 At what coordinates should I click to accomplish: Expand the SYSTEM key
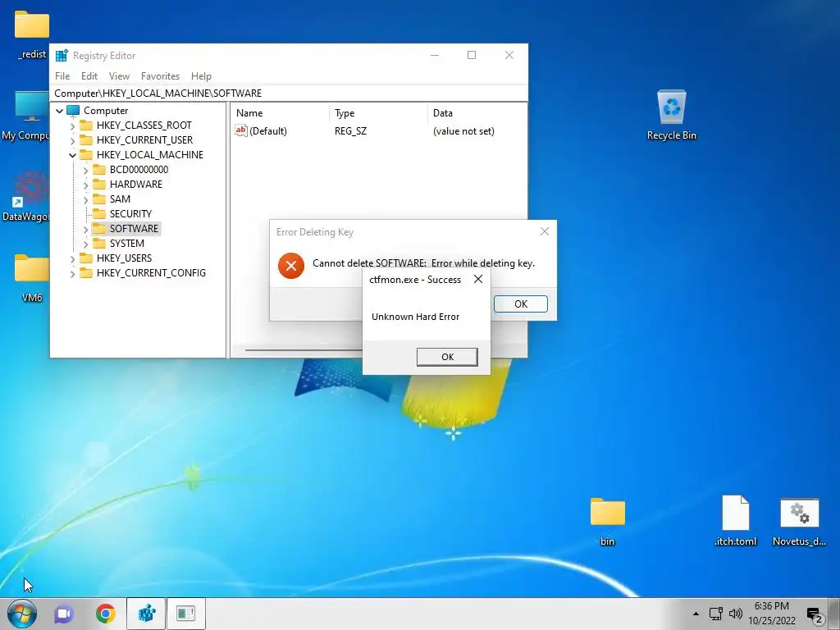(x=85, y=244)
